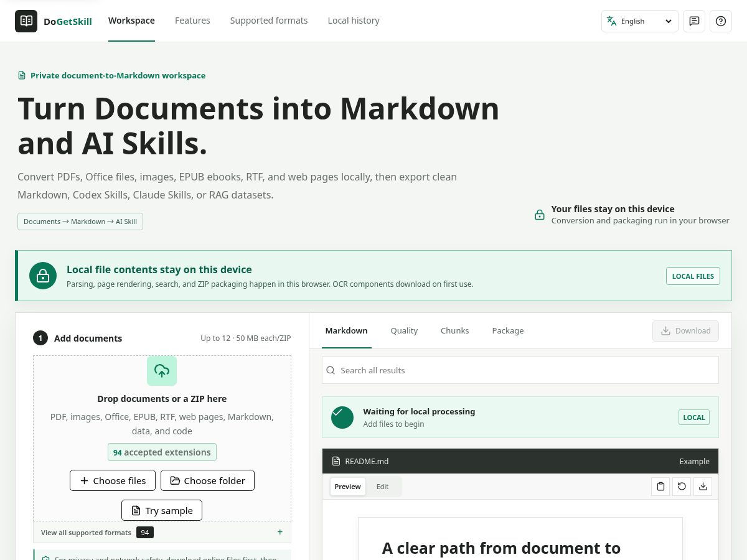Select the Chunks results tab
This screenshot has width=747, height=560.
click(x=454, y=330)
